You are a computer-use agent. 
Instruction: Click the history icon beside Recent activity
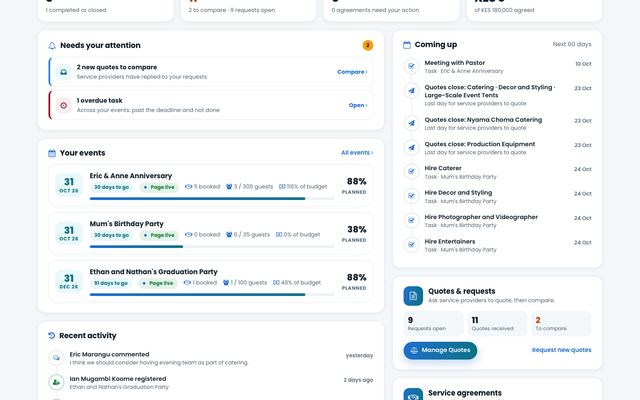click(x=51, y=336)
